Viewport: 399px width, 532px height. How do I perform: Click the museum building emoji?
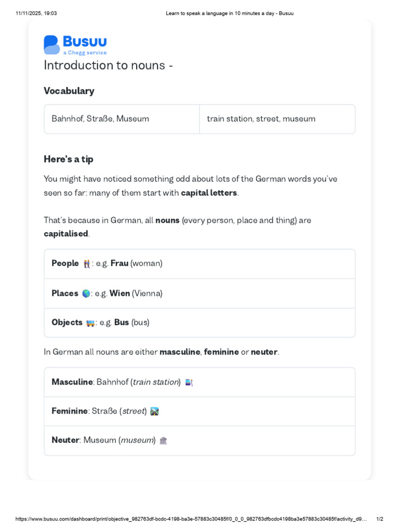tap(163, 441)
